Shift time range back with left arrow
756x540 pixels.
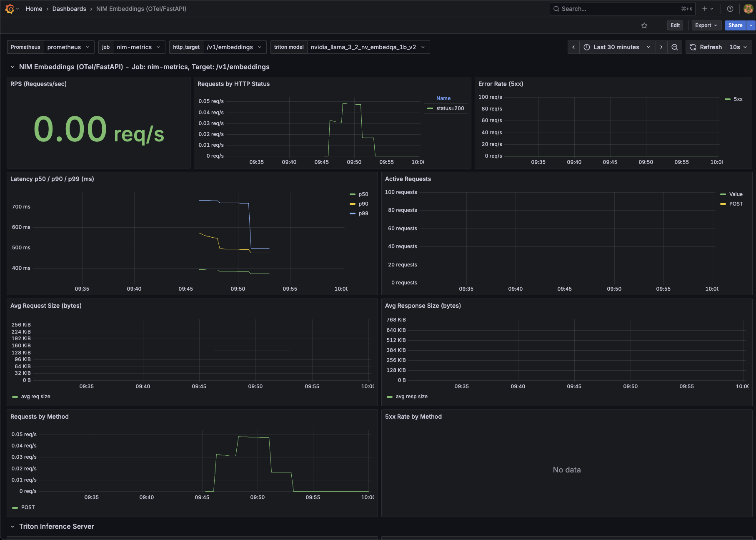[573, 47]
